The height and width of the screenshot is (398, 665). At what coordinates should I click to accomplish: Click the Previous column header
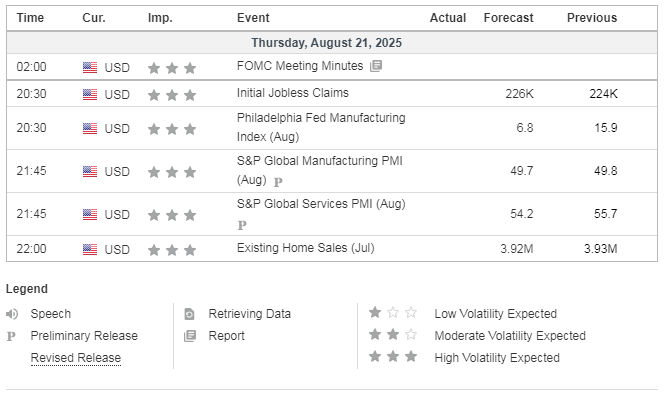point(592,18)
